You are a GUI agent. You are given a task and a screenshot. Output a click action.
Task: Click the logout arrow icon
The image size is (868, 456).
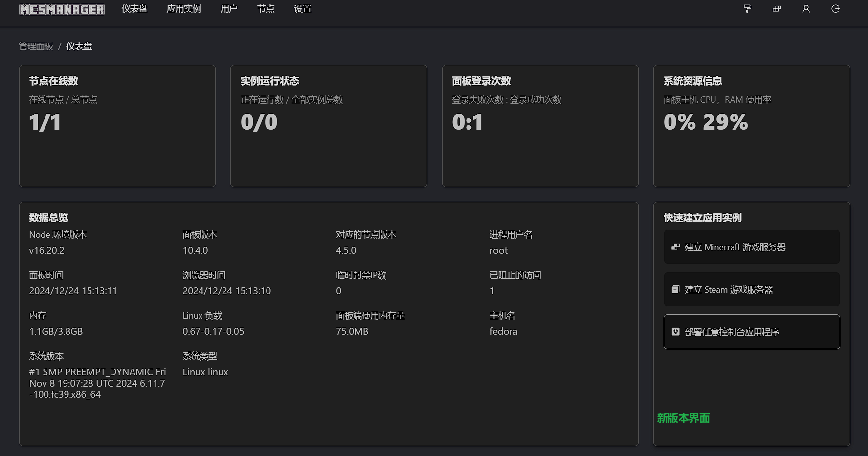(835, 9)
